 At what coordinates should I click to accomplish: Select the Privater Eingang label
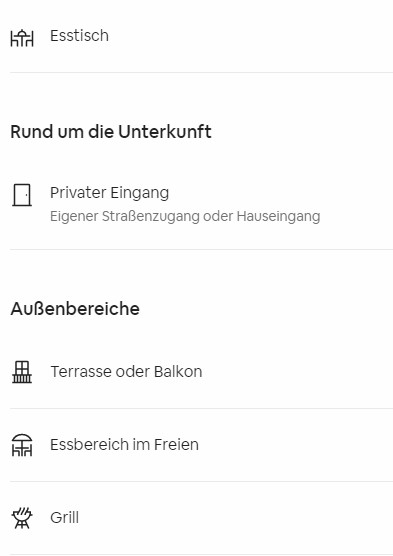coord(109,193)
